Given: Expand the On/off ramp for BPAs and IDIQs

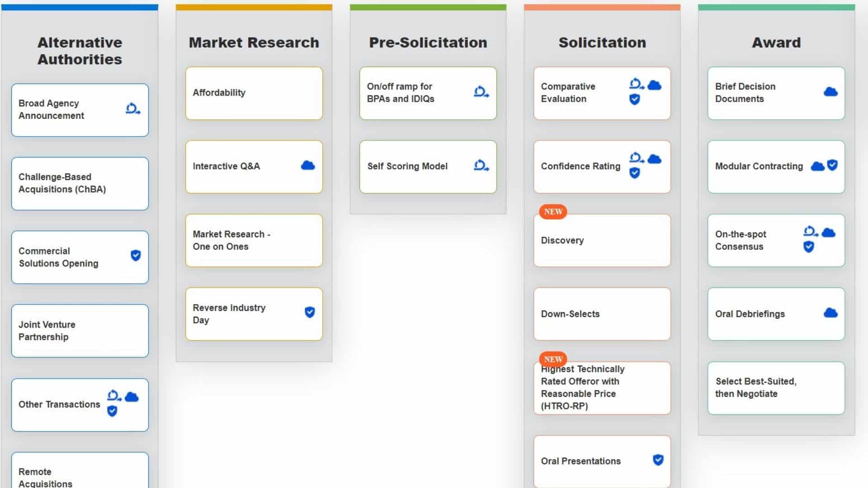Looking at the screenshot, I should (x=427, y=93).
